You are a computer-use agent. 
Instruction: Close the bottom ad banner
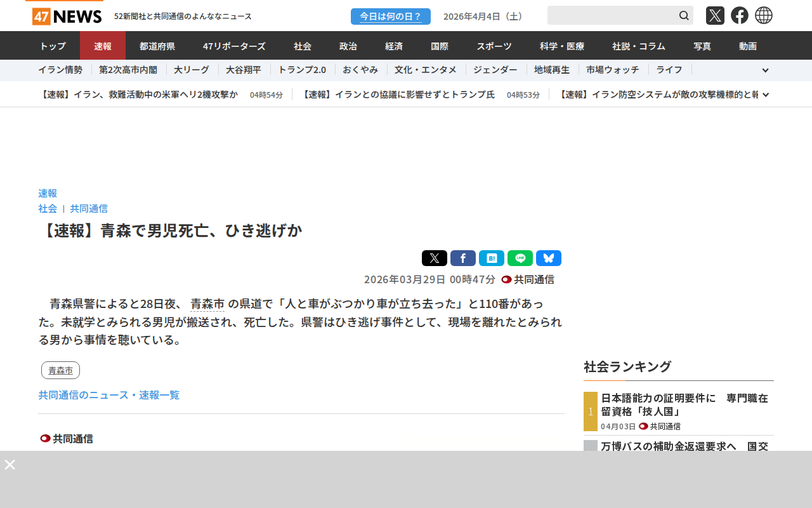point(10,465)
